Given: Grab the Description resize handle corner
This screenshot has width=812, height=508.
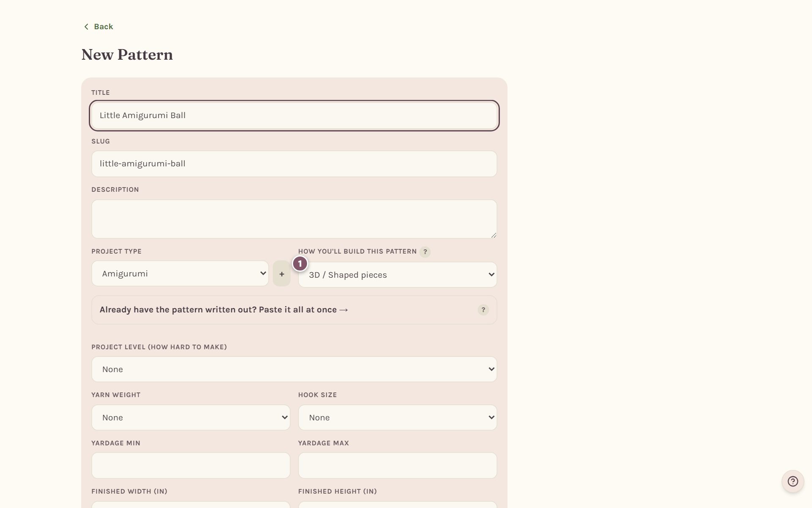Looking at the screenshot, I should [x=494, y=235].
